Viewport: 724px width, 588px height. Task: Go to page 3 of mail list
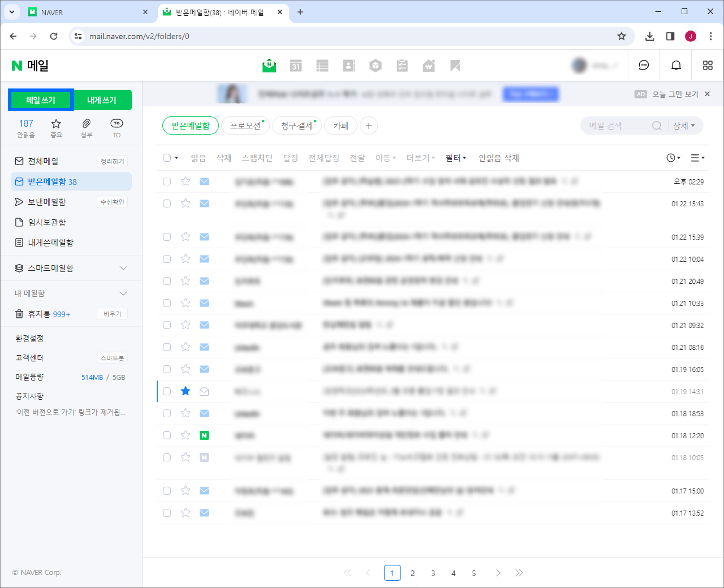point(433,573)
